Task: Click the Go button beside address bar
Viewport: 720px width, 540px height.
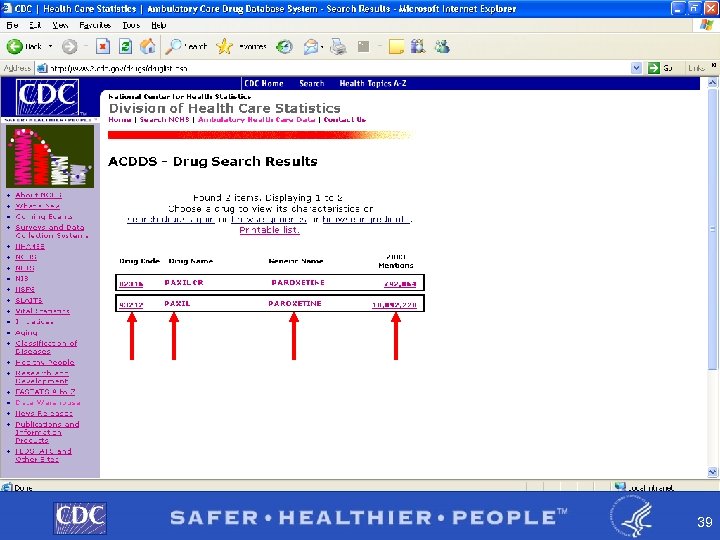Action: click(x=660, y=68)
